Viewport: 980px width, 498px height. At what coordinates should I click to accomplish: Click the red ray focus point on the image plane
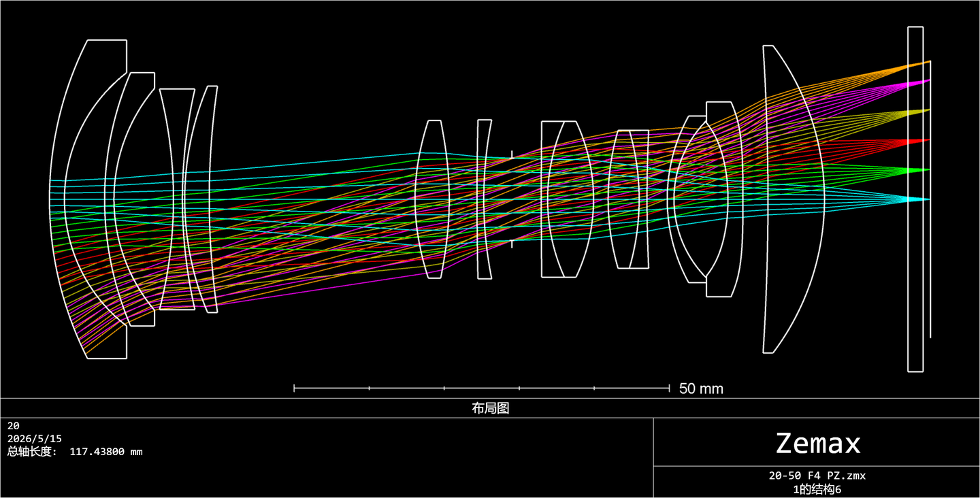[928, 140]
